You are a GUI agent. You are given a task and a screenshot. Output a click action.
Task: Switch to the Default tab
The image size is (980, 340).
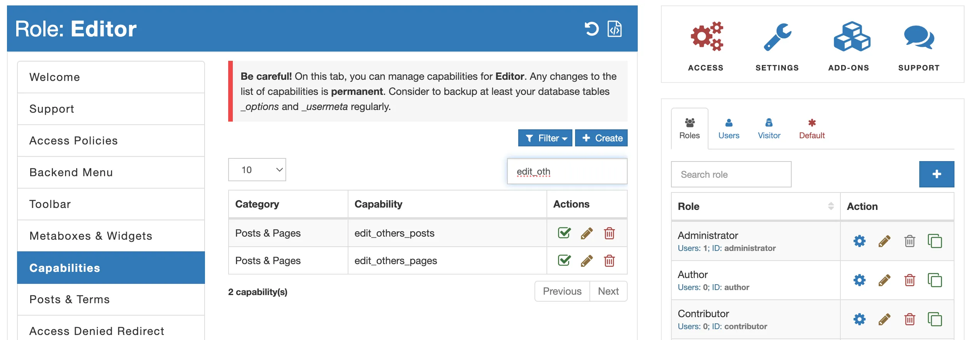pyautogui.click(x=812, y=129)
